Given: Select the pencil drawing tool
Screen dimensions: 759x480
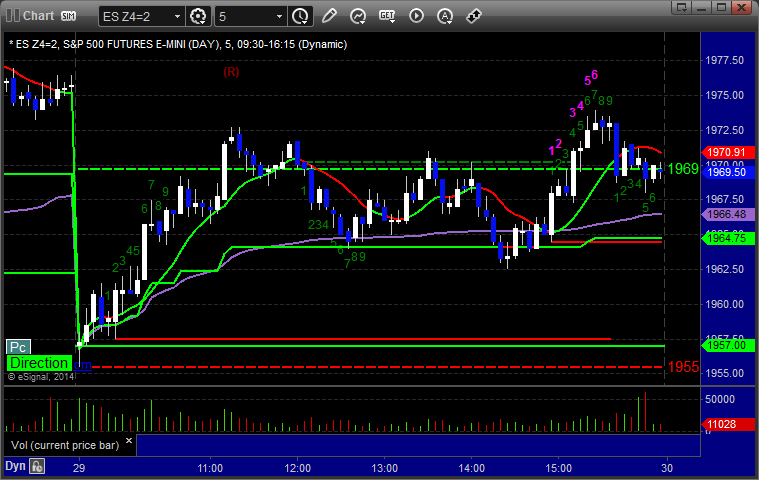Looking at the screenshot, I should [329, 16].
